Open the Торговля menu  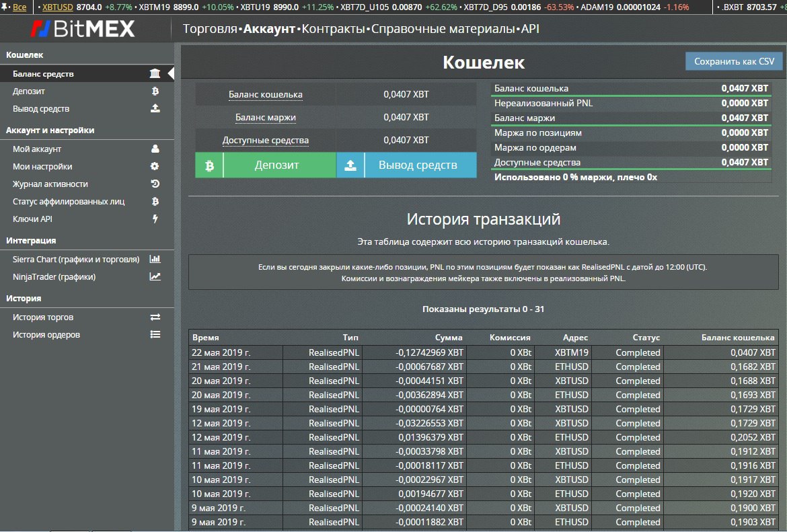210,29
